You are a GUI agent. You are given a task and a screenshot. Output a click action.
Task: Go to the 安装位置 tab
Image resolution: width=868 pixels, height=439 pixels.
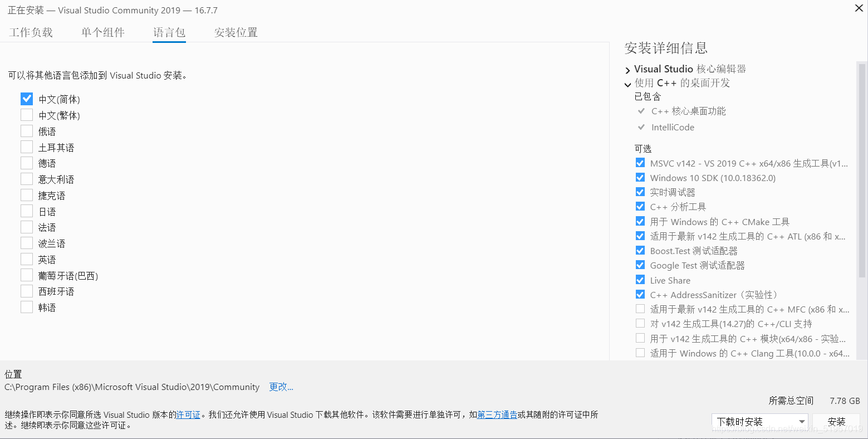[236, 32]
